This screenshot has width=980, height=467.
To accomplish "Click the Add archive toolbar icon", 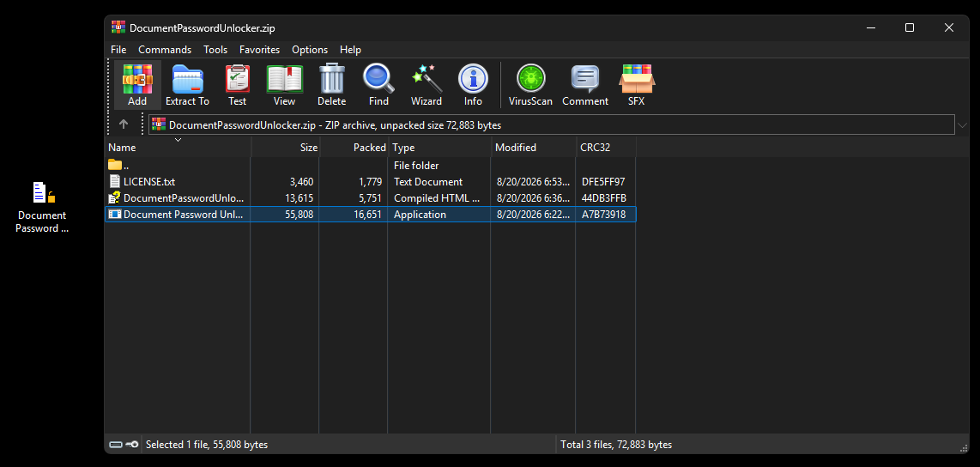I will (x=137, y=85).
